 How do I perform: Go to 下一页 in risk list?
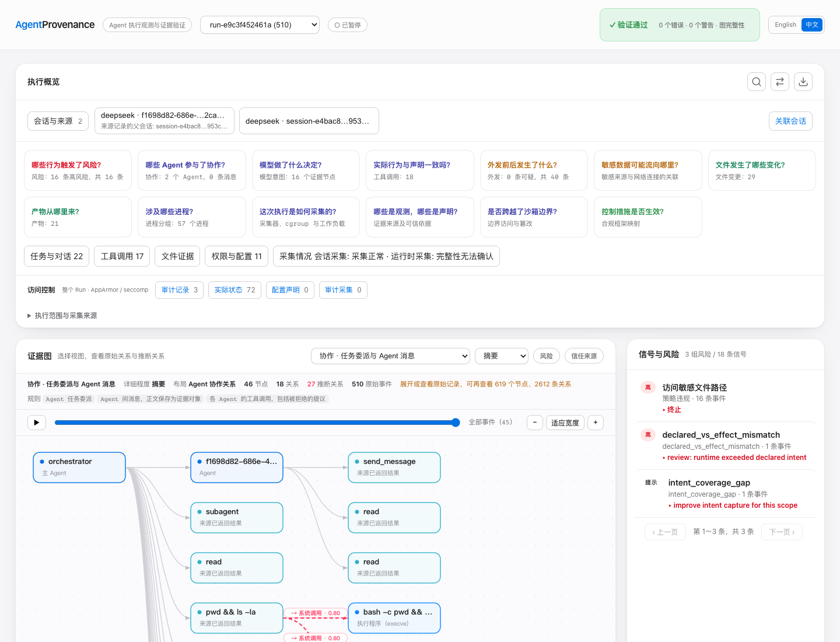[782, 532]
